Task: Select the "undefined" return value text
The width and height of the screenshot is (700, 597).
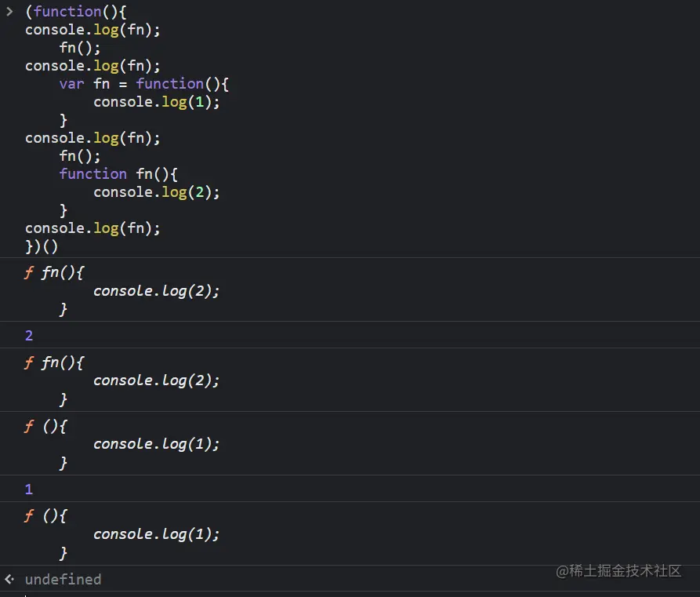Action: (x=63, y=580)
